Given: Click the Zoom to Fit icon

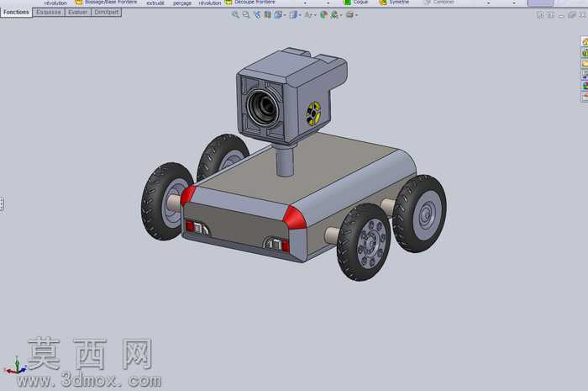Looking at the screenshot, I should [x=235, y=15].
